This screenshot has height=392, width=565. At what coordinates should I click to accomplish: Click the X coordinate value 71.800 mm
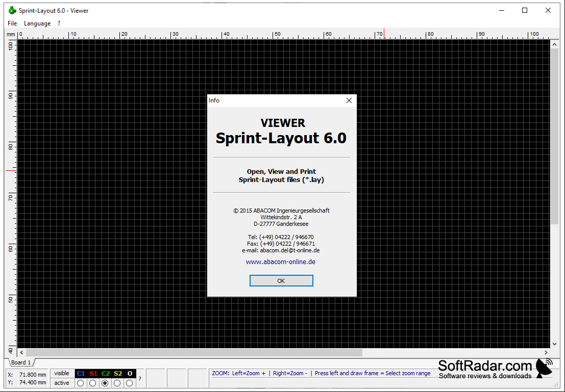click(33, 375)
